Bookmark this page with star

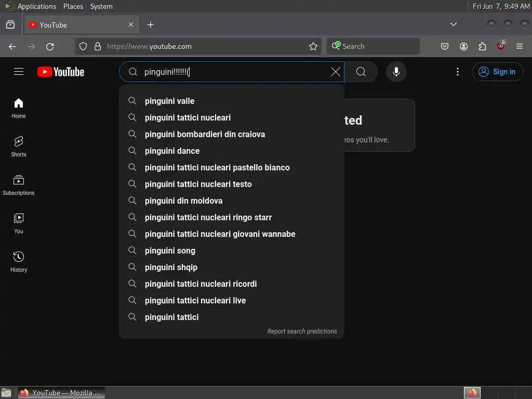coord(313,46)
